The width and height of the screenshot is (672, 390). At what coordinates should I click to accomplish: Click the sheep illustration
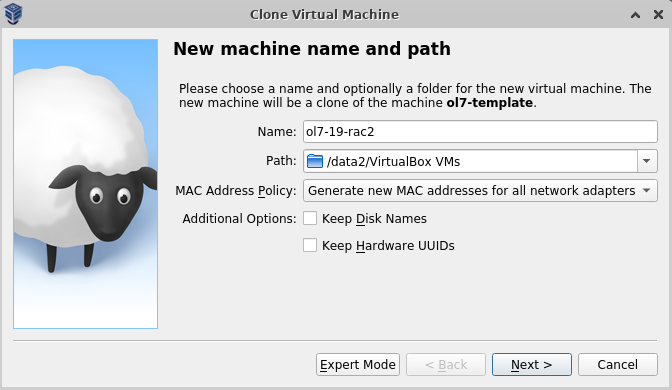tap(85, 184)
